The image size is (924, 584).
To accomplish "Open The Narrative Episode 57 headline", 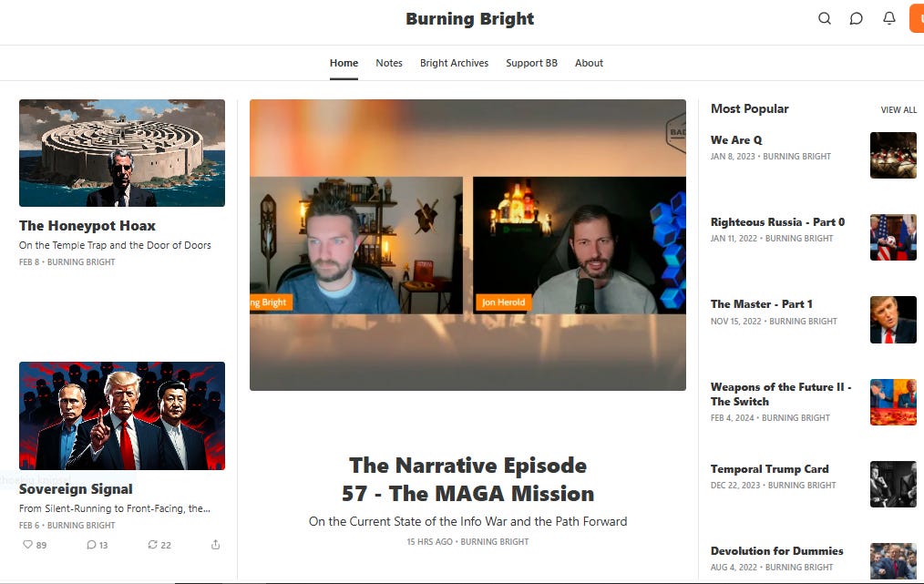I will point(467,479).
